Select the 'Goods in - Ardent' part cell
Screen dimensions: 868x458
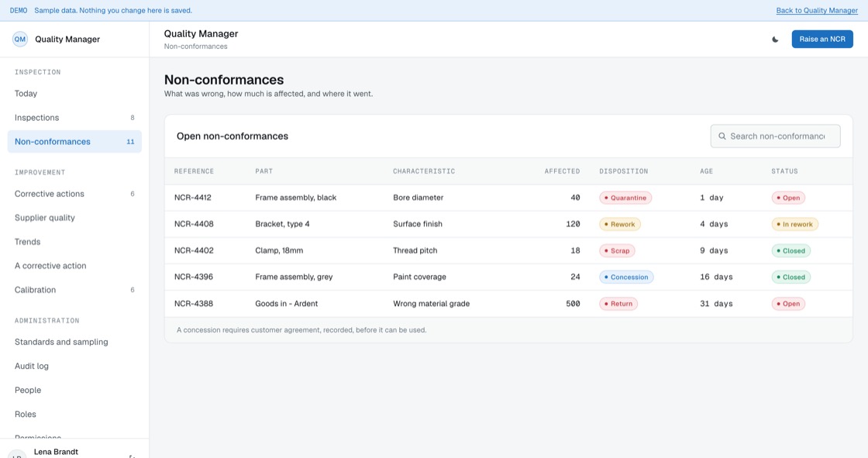(286, 304)
